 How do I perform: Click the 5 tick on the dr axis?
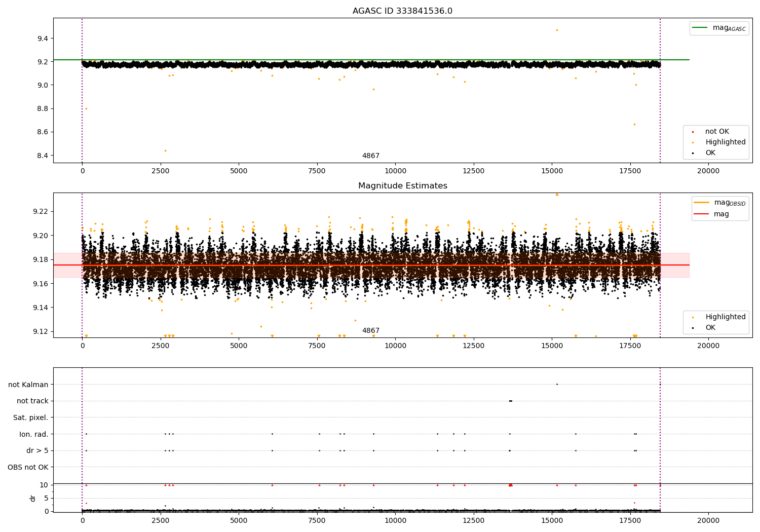46,499
